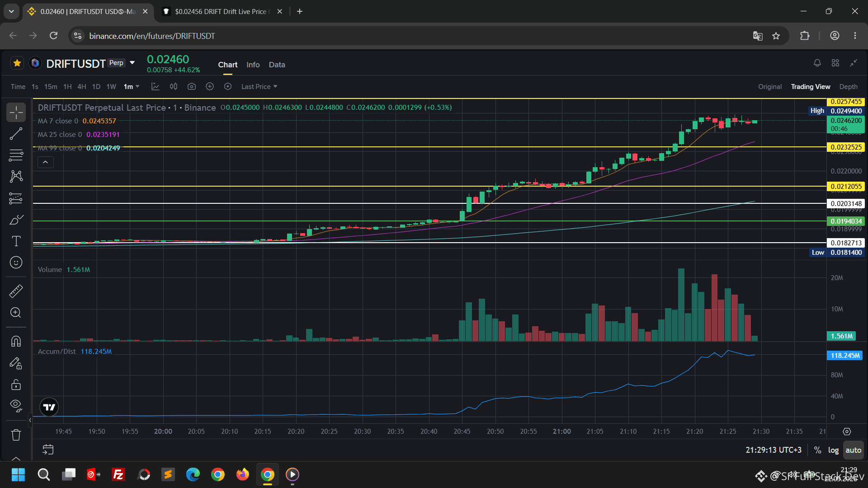This screenshot has height=488, width=868.
Task: Click the trash bin remove drawings icon
Action: coord(16,435)
